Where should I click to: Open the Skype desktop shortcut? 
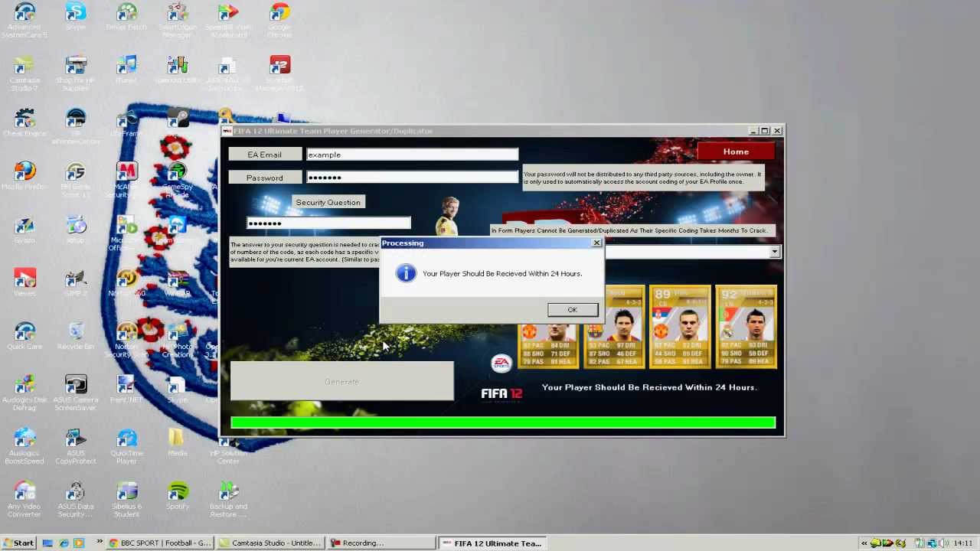[x=76, y=17]
